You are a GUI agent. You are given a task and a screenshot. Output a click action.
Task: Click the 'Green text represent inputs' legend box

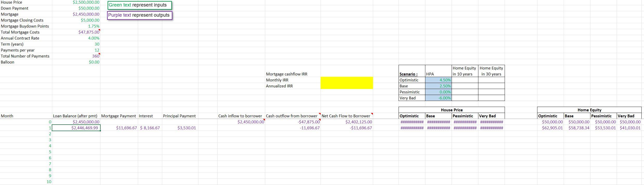(140, 5)
